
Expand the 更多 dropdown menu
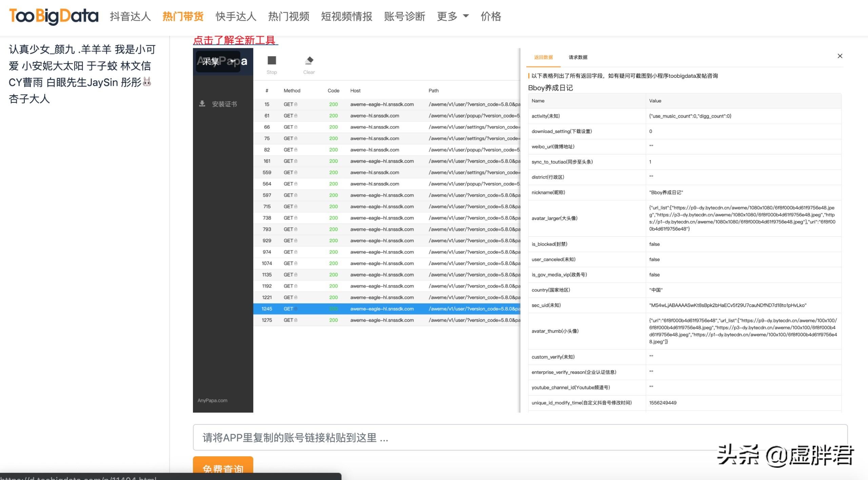pos(453,16)
